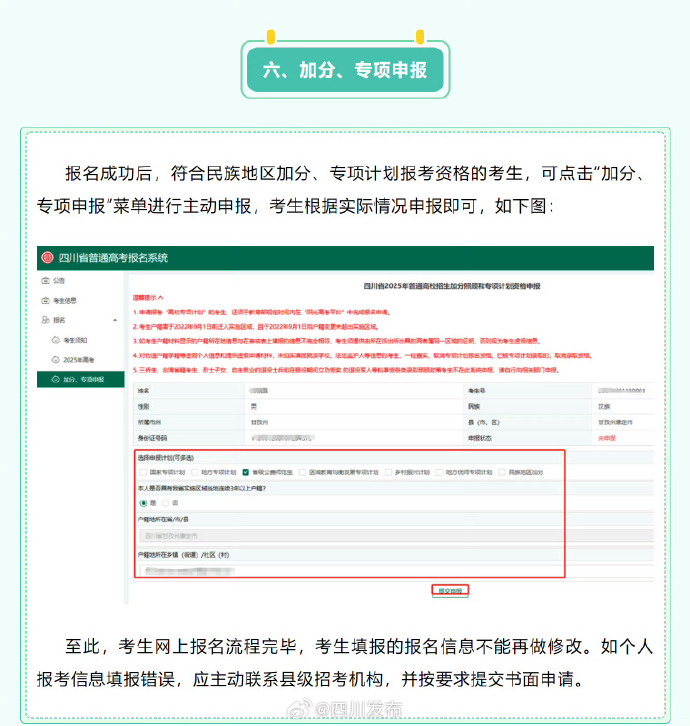690x726 pixels.
Task: Click the 县(市、区) value 甘孜州康定市
Action: coord(615,422)
